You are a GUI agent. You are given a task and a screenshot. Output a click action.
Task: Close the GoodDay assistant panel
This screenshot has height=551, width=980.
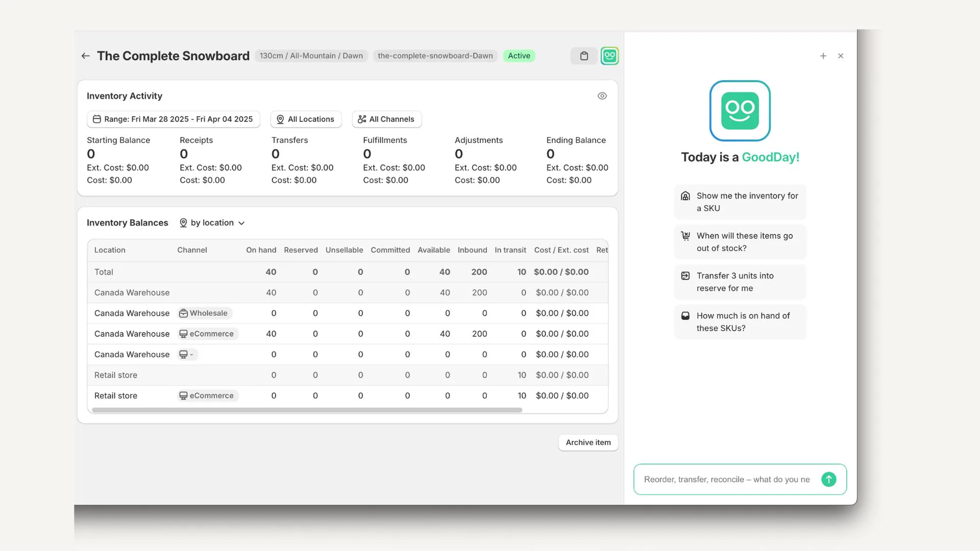(841, 56)
